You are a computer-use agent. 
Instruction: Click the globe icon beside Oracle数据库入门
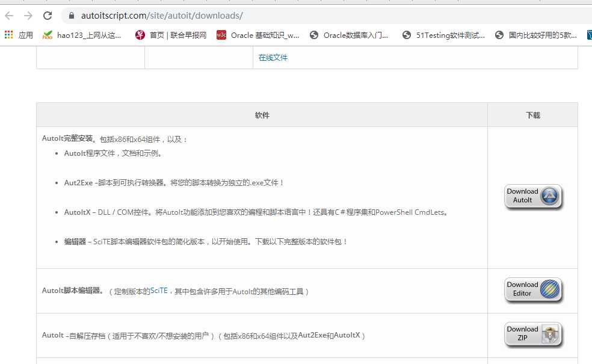[313, 35]
